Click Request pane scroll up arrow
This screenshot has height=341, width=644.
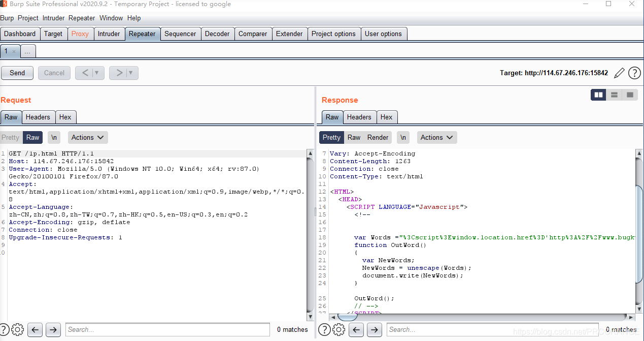pyautogui.click(x=310, y=153)
